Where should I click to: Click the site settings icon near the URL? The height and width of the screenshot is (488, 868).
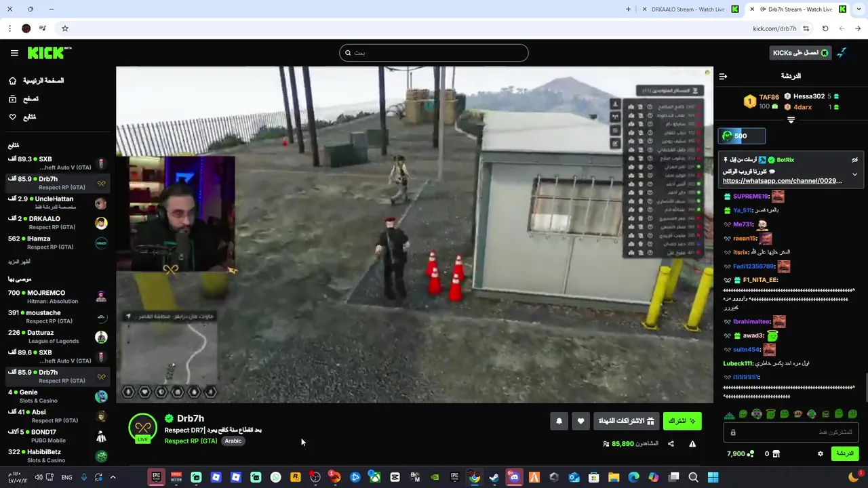click(806, 28)
